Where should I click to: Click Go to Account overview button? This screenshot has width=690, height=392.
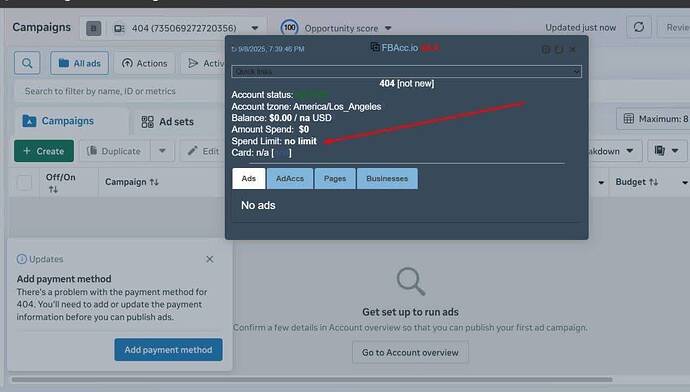410,352
